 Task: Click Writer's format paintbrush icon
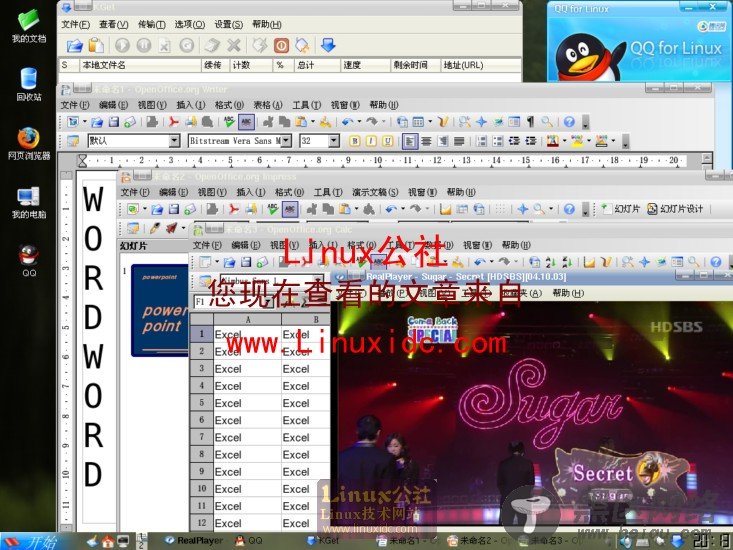coord(325,122)
